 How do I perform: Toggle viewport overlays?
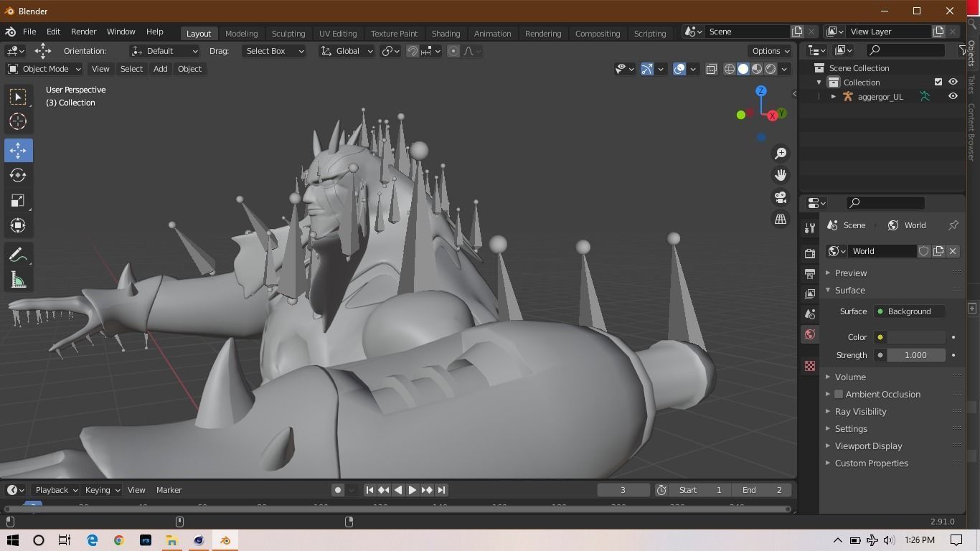(679, 69)
